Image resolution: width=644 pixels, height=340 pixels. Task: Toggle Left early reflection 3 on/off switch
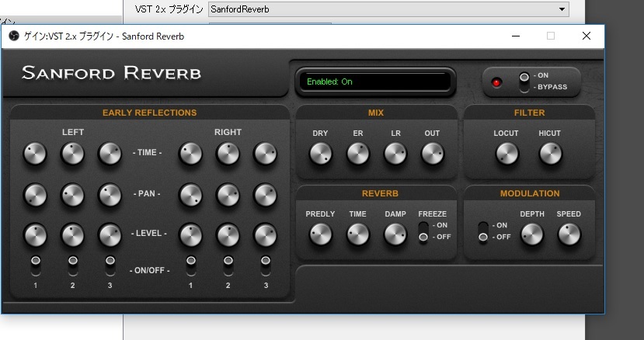click(110, 265)
